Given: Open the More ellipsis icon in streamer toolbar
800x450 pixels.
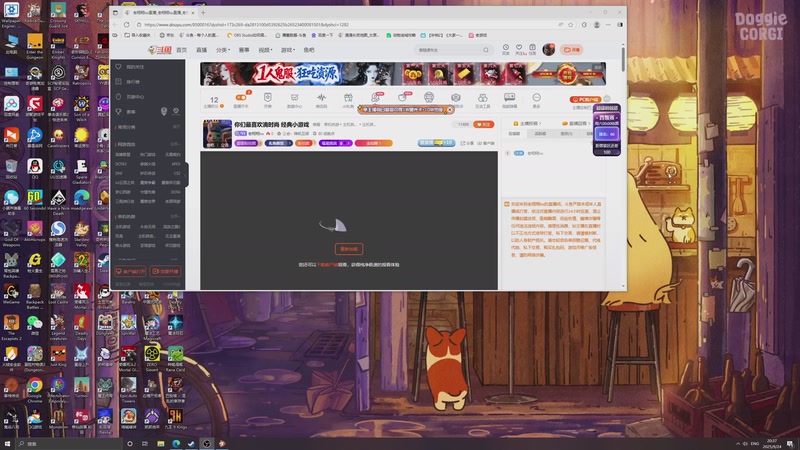Looking at the screenshot, I should click(x=536, y=99).
